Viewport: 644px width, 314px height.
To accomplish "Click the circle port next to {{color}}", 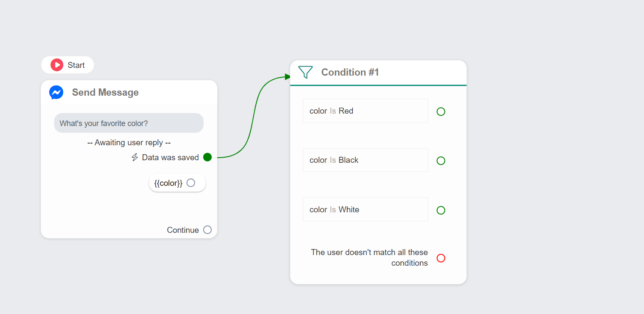I will pyautogui.click(x=190, y=182).
